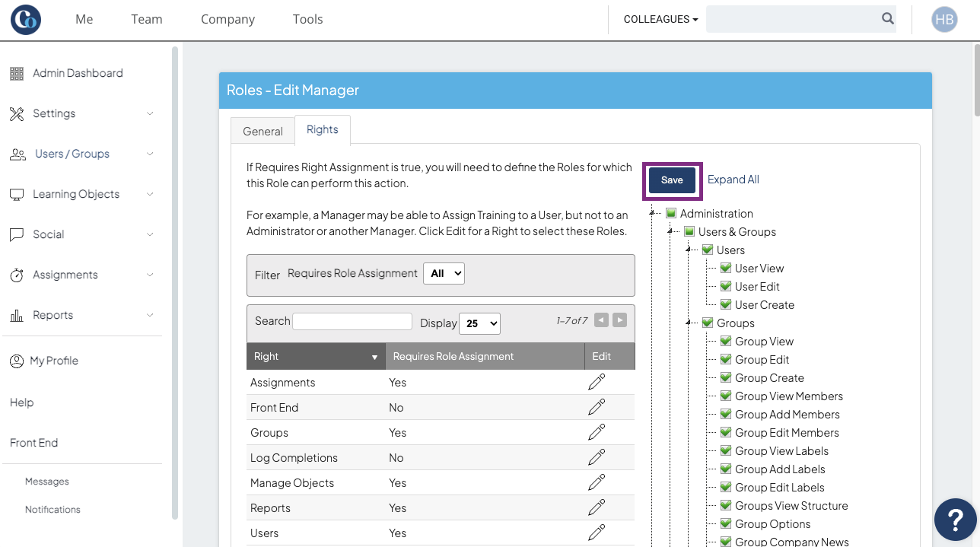The image size is (980, 547).
Task: Select the Rights tab
Action: tap(323, 130)
